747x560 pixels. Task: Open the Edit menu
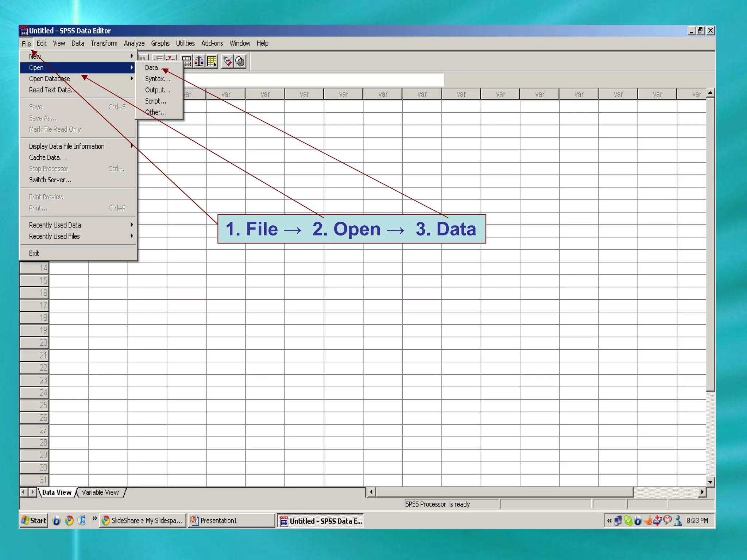41,43
